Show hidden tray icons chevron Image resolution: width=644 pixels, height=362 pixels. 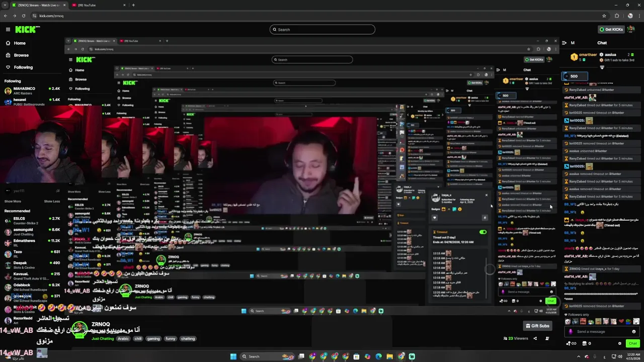pos(579,356)
